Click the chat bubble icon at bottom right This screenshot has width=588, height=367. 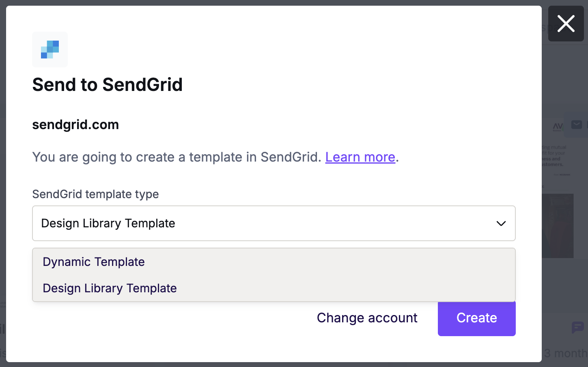(x=577, y=327)
